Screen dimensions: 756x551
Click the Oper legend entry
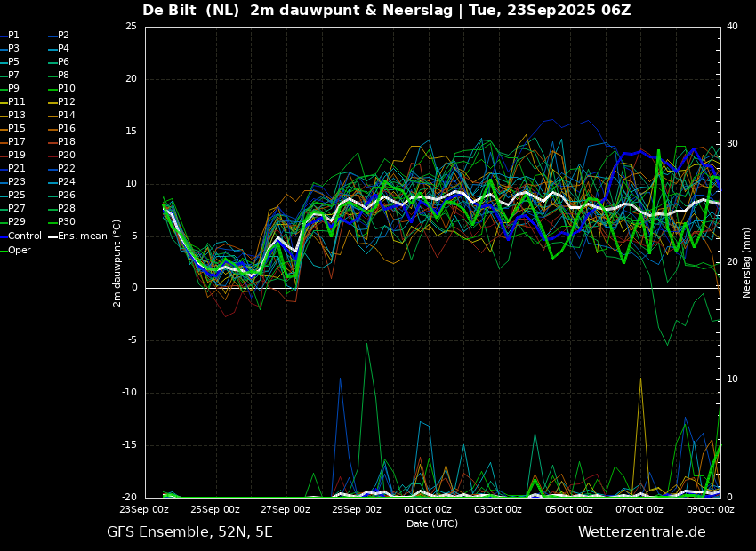tap(20, 251)
